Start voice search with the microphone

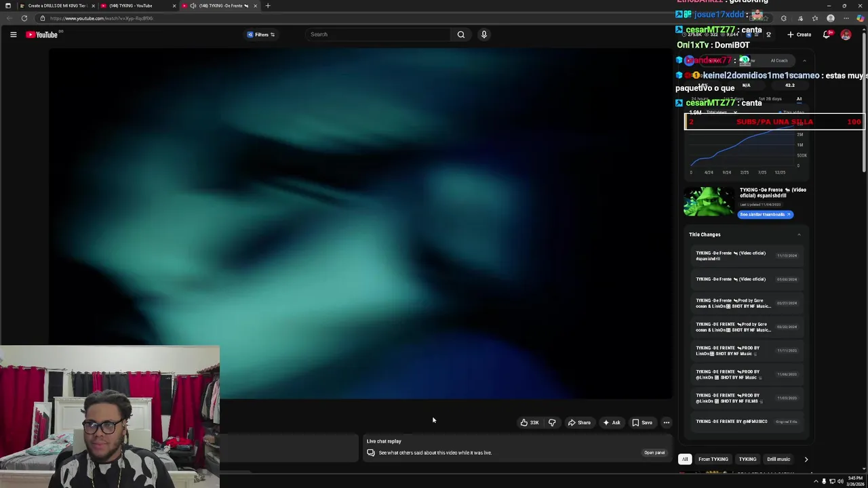click(484, 35)
